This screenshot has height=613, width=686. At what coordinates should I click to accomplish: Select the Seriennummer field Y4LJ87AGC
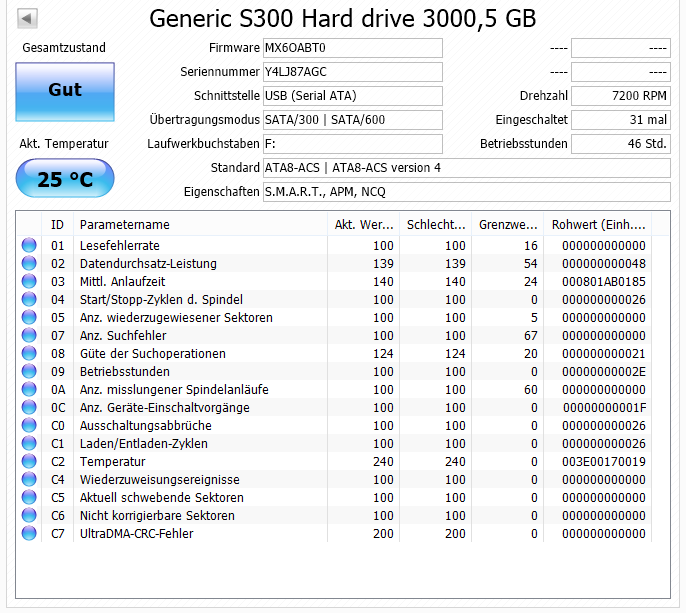point(353,72)
